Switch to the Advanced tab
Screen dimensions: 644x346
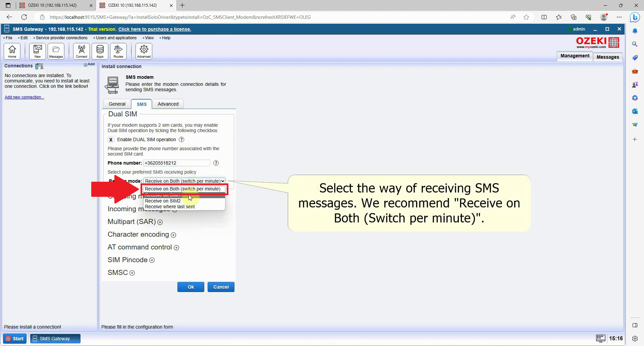[168, 104]
